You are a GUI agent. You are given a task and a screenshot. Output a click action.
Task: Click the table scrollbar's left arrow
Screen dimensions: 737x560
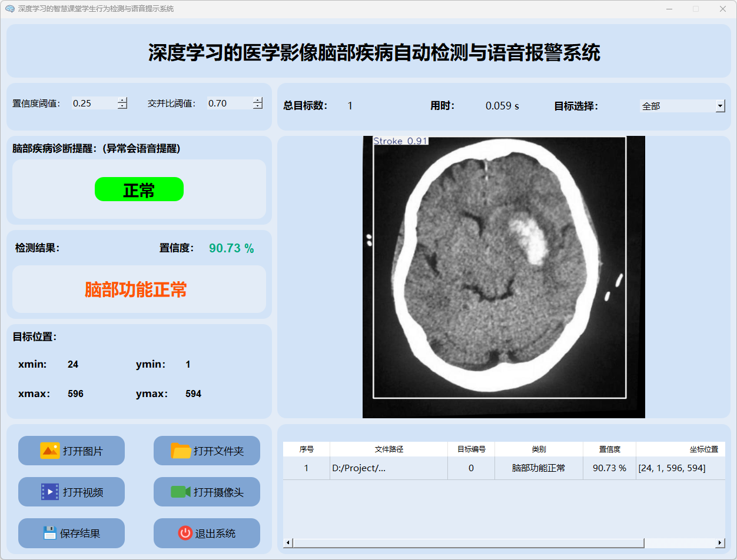[288, 543]
